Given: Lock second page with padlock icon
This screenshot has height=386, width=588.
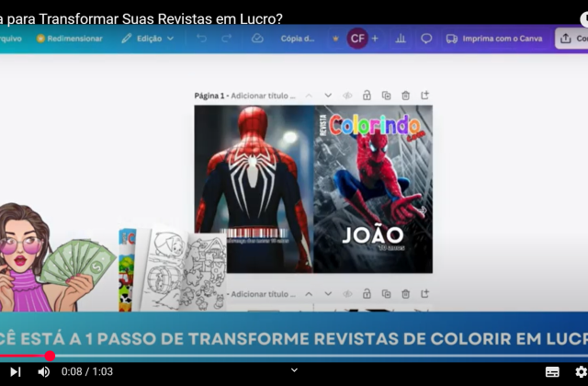Looking at the screenshot, I should 367,294.
